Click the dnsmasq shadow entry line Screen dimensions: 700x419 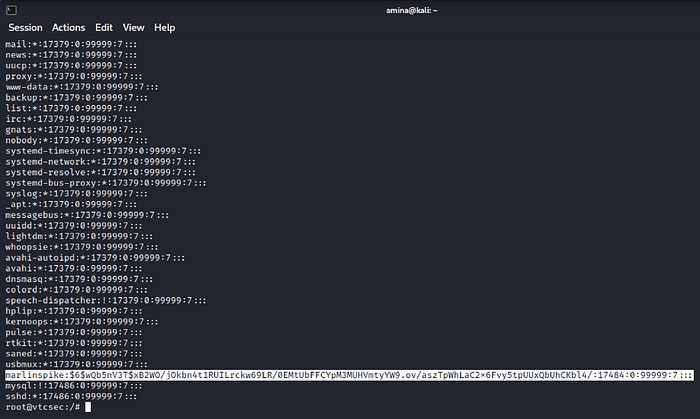79,279
